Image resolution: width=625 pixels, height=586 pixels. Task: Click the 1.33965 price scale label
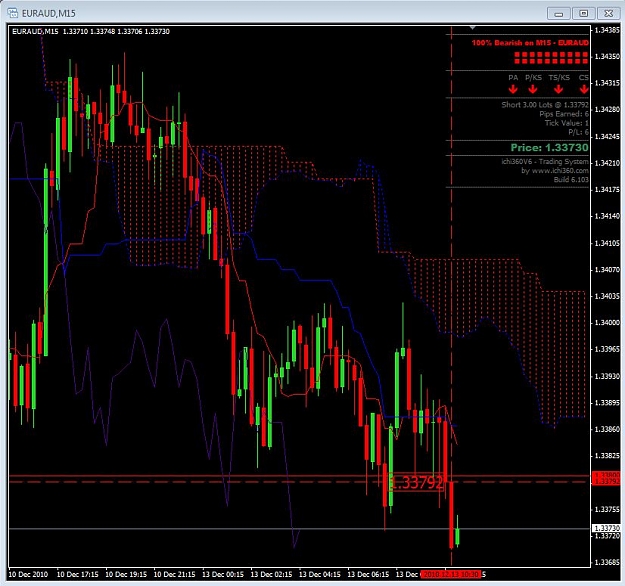[x=607, y=349]
